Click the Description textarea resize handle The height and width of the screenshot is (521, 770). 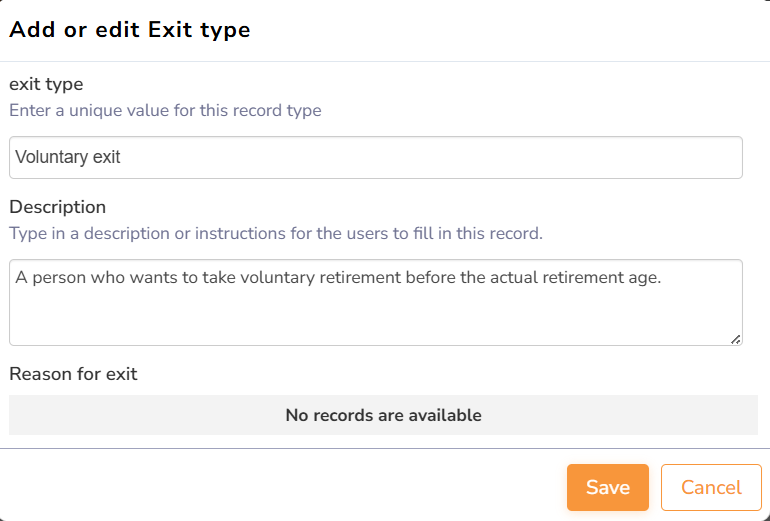[736, 339]
